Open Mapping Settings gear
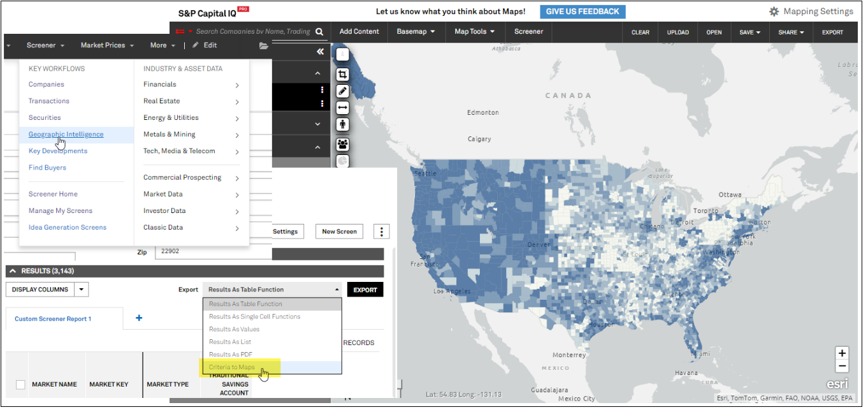This screenshot has width=868, height=412. (x=774, y=11)
